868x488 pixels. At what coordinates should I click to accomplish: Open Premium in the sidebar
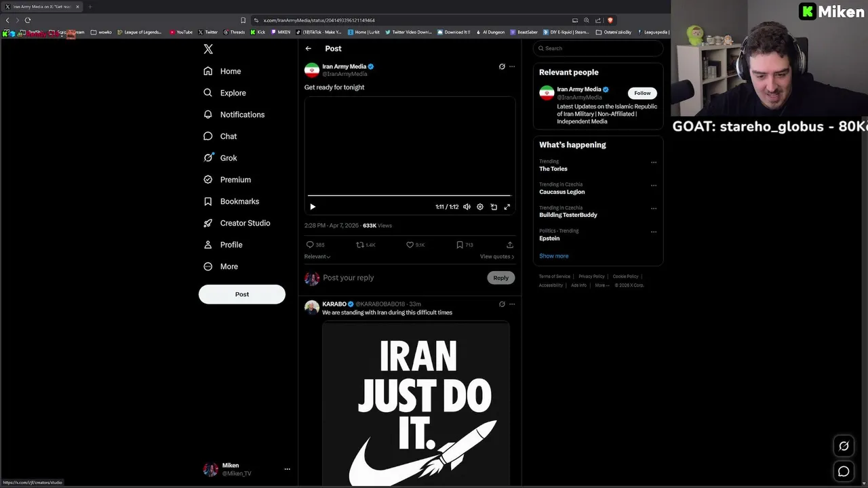click(228, 180)
